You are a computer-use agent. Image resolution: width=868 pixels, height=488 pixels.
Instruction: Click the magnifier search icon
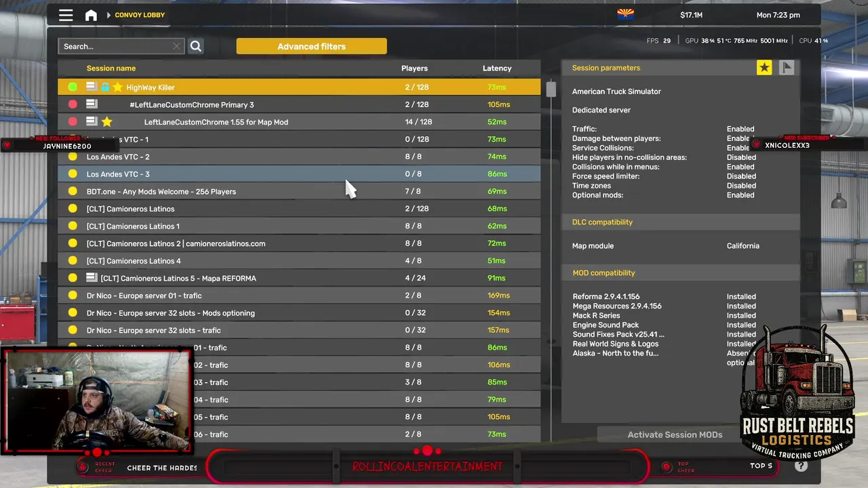click(195, 46)
